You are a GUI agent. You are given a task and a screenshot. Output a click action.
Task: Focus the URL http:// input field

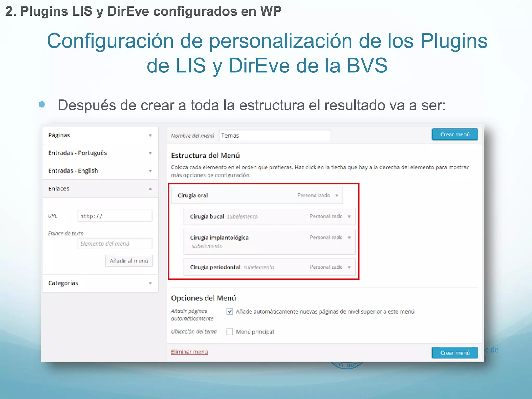pyautogui.click(x=115, y=216)
